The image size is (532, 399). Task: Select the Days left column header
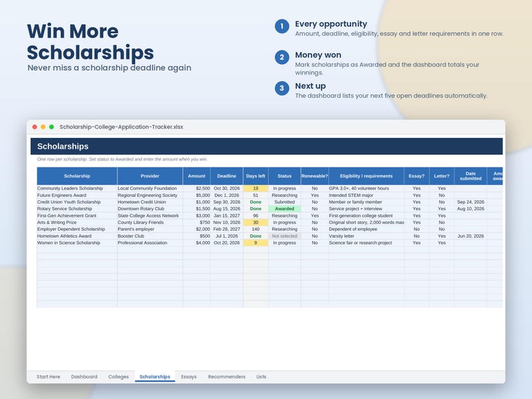coord(255,176)
